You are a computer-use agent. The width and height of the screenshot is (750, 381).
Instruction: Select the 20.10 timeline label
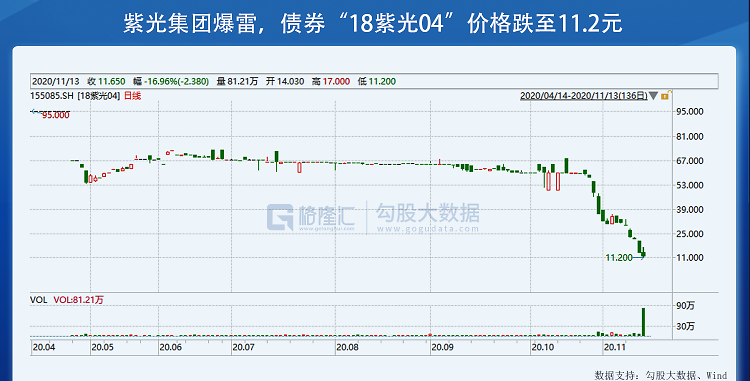(543, 347)
